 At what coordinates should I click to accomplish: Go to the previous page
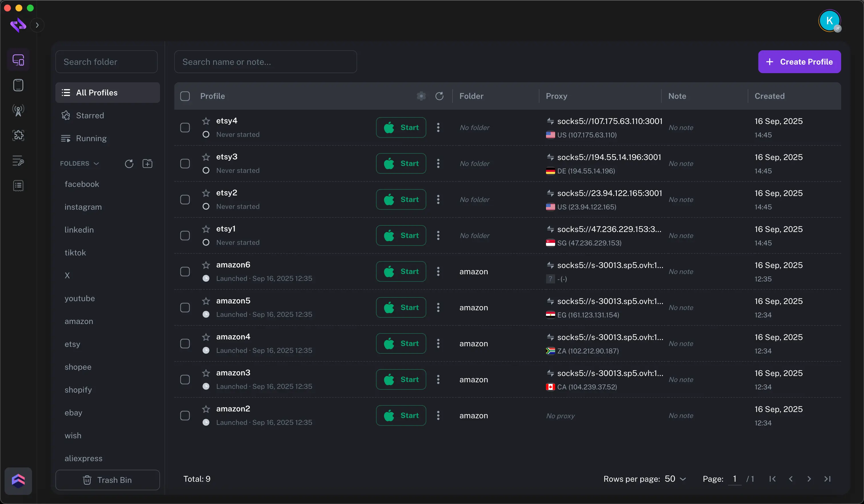click(x=791, y=479)
